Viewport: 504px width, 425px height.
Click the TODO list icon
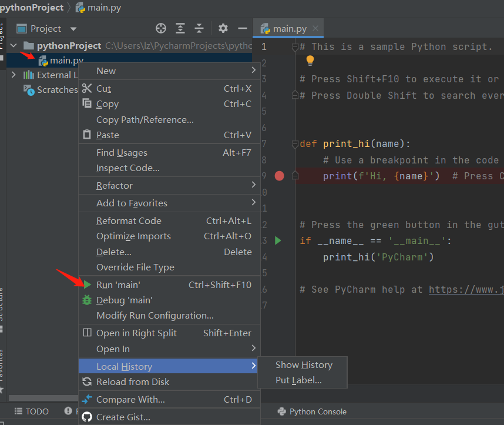(x=19, y=411)
